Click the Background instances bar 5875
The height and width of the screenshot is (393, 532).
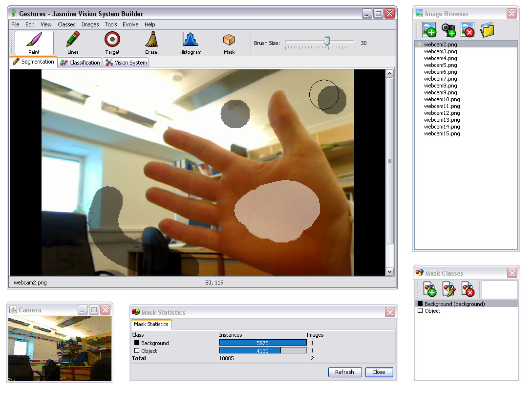click(x=263, y=343)
